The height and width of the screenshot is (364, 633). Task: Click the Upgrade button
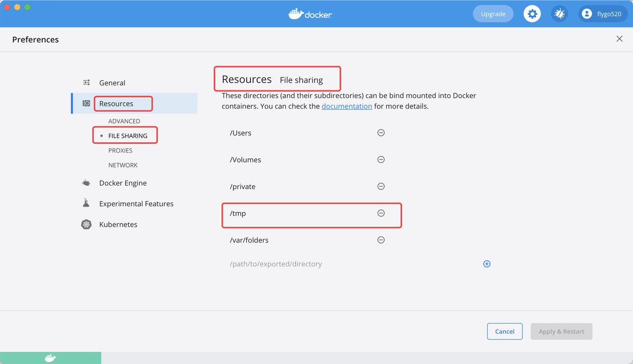[493, 14]
